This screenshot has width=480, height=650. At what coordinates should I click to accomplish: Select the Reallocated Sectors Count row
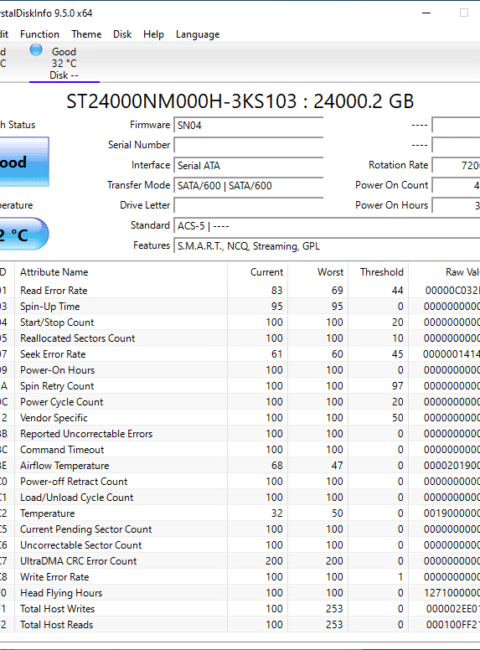[240, 338]
